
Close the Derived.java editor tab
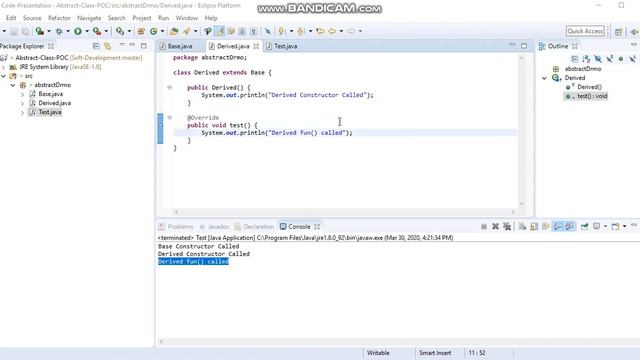click(x=256, y=46)
